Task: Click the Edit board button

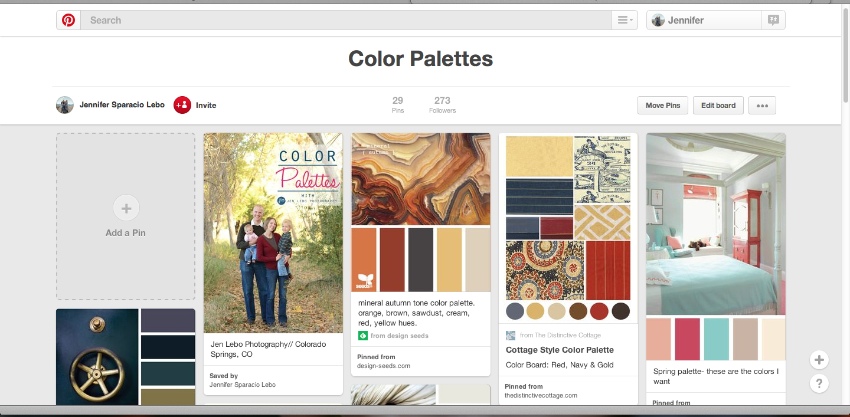Action: pyautogui.click(x=718, y=105)
